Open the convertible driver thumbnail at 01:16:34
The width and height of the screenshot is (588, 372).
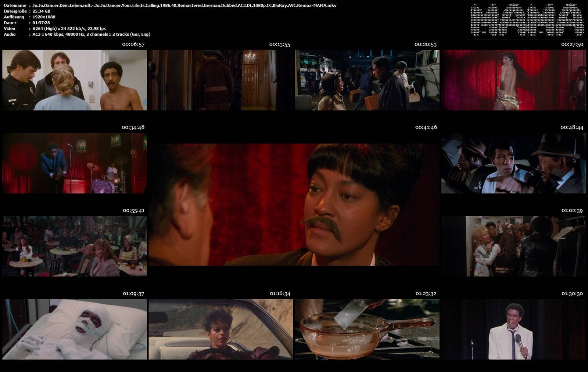click(x=221, y=329)
